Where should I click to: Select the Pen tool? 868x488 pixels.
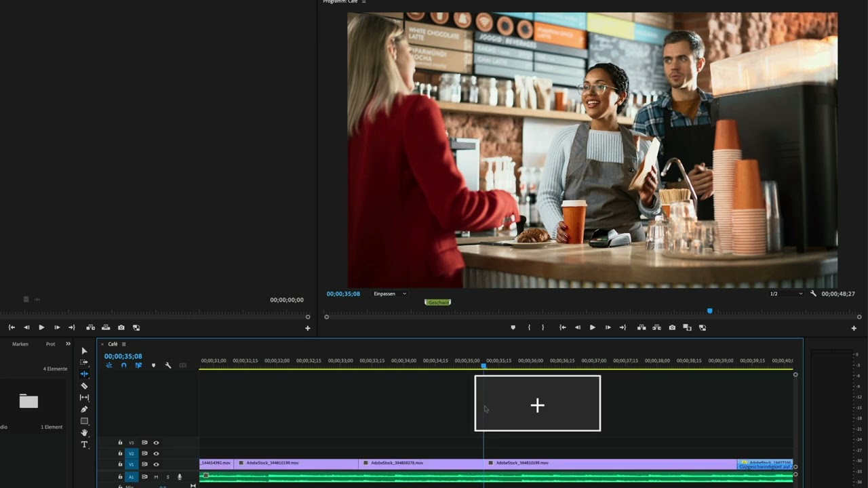[84, 409]
